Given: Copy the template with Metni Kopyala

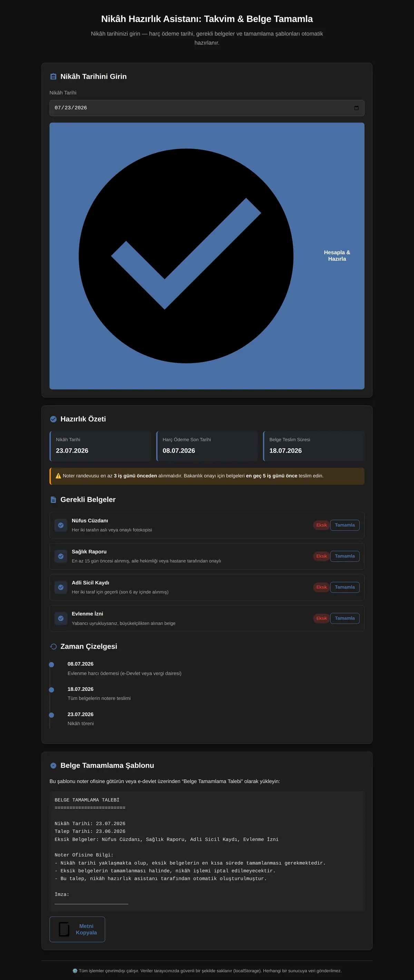Looking at the screenshot, I should pos(77,929).
